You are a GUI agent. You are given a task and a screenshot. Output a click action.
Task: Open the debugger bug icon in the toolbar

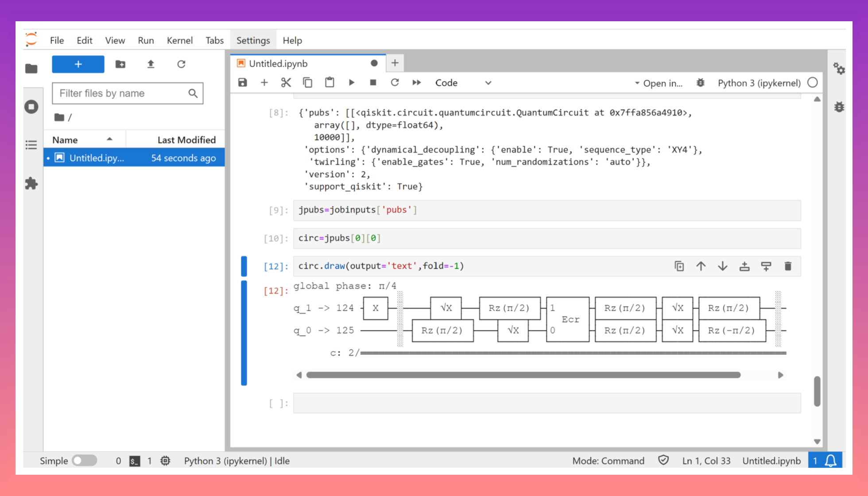pyautogui.click(x=700, y=82)
